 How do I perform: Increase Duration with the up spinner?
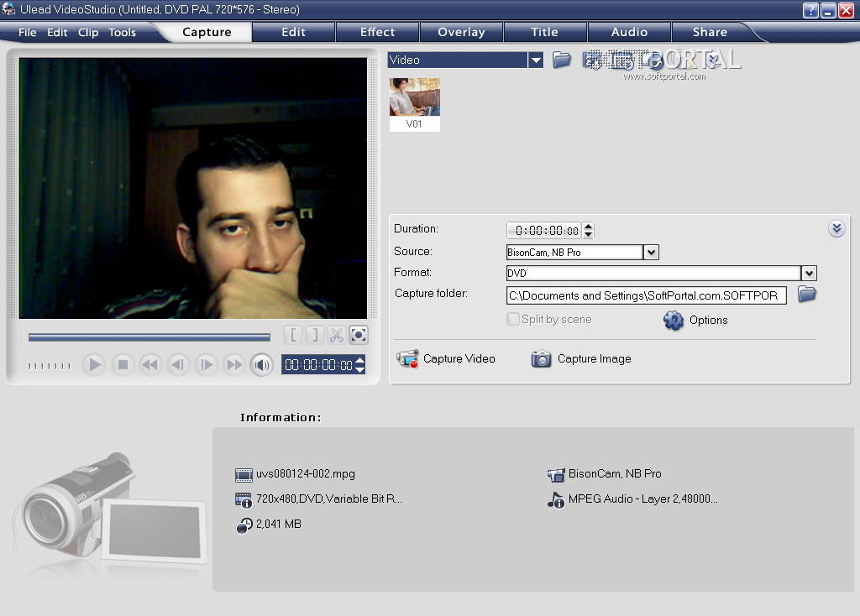point(588,227)
